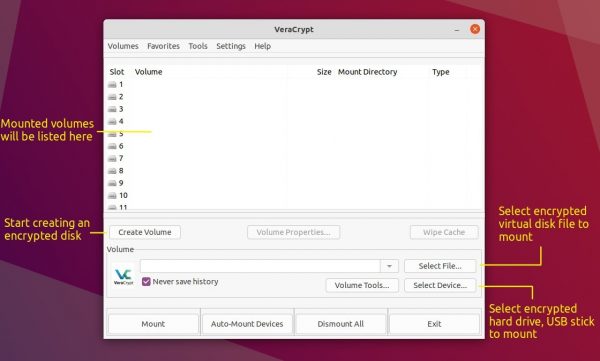
Task: Select drive slot 1 icon
Action: click(x=112, y=85)
